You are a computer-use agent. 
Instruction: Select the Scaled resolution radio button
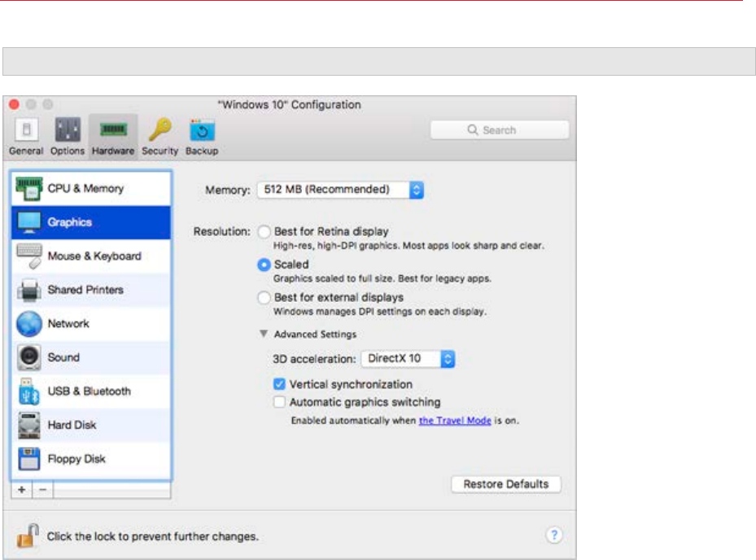(x=264, y=265)
